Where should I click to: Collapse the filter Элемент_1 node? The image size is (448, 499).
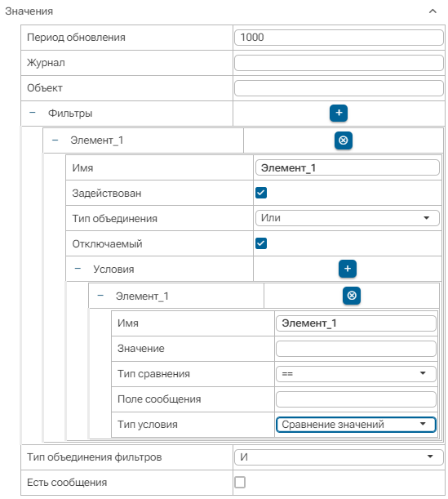55,140
